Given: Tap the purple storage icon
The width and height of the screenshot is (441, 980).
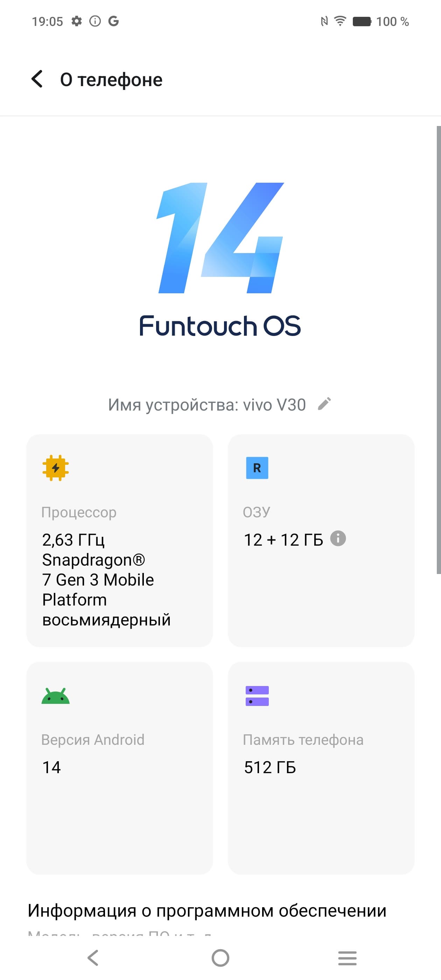Looking at the screenshot, I should click(x=257, y=696).
